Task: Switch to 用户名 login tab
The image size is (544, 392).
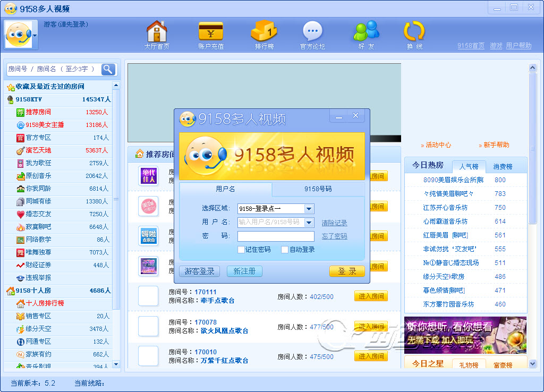Action: [225, 189]
